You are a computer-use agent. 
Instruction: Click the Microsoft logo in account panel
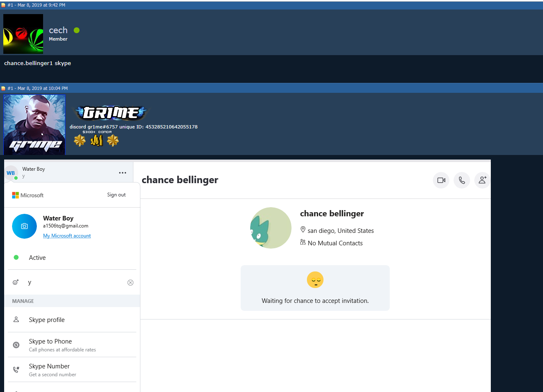pyautogui.click(x=28, y=195)
